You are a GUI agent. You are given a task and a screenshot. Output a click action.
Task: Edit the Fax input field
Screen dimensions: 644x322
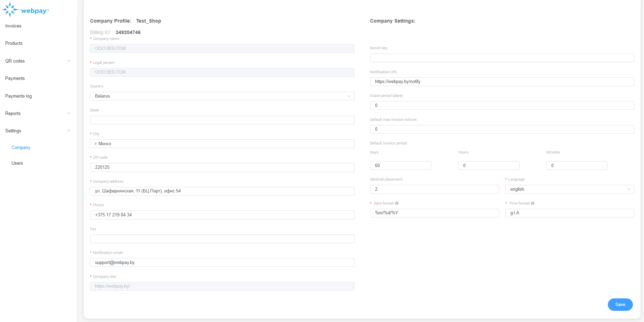click(222, 239)
